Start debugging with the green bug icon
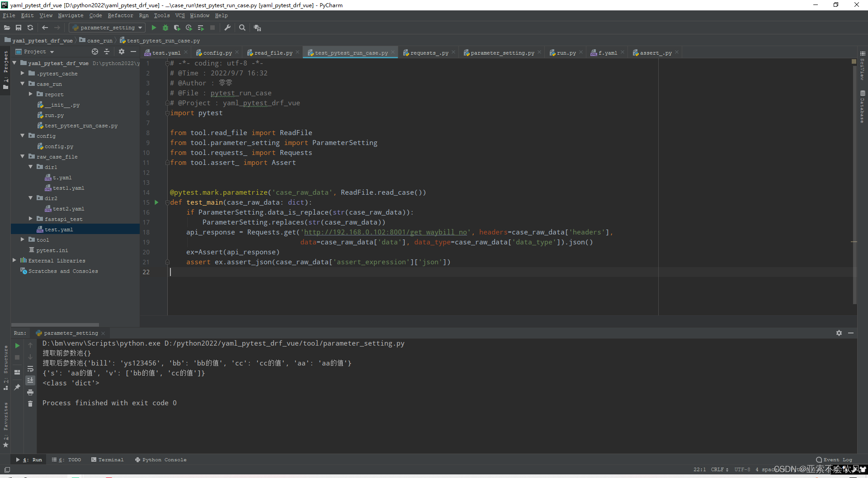Image resolution: width=868 pixels, height=478 pixels. 165,28
